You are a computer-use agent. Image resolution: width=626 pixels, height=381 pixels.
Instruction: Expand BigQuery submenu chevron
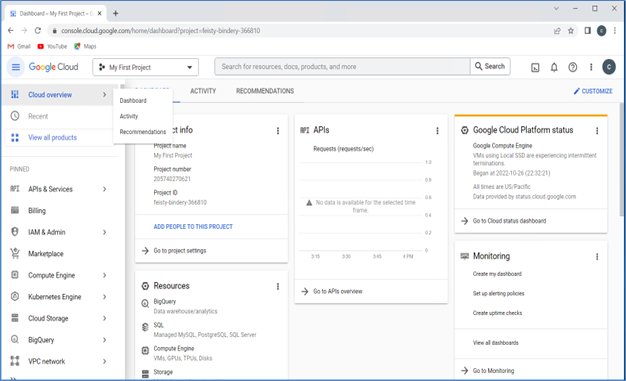[x=104, y=340]
